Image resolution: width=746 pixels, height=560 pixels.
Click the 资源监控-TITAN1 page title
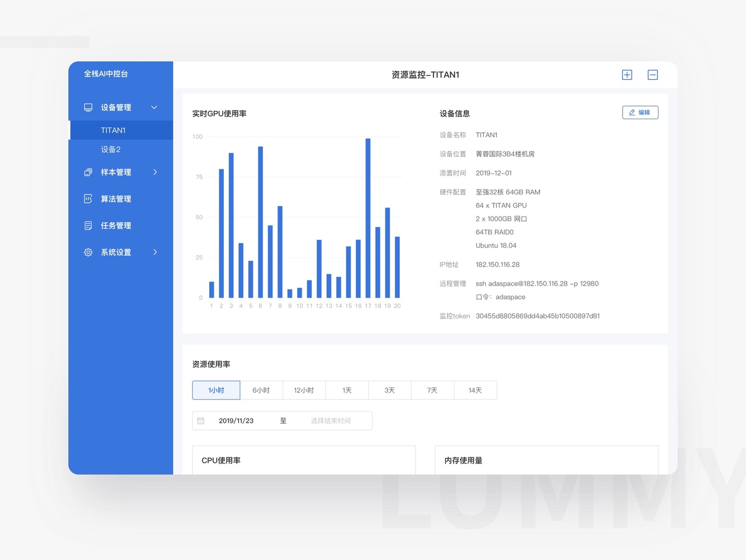coord(425,75)
